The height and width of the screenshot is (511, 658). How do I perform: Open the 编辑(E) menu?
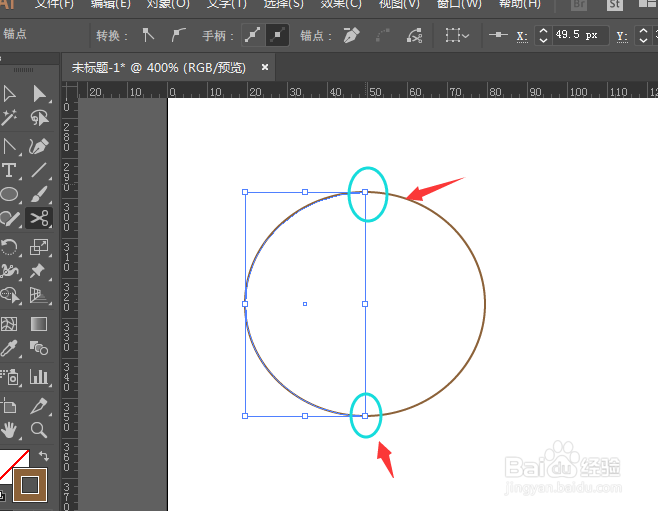(x=110, y=4)
